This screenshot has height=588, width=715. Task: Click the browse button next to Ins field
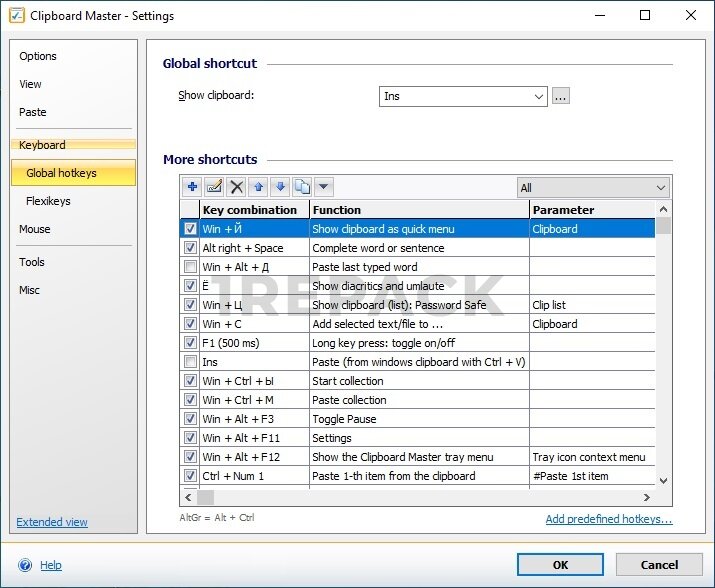pyautogui.click(x=561, y=97)
